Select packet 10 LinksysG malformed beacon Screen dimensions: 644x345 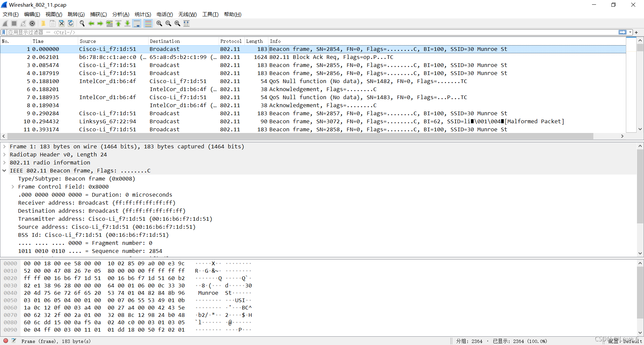313,121
